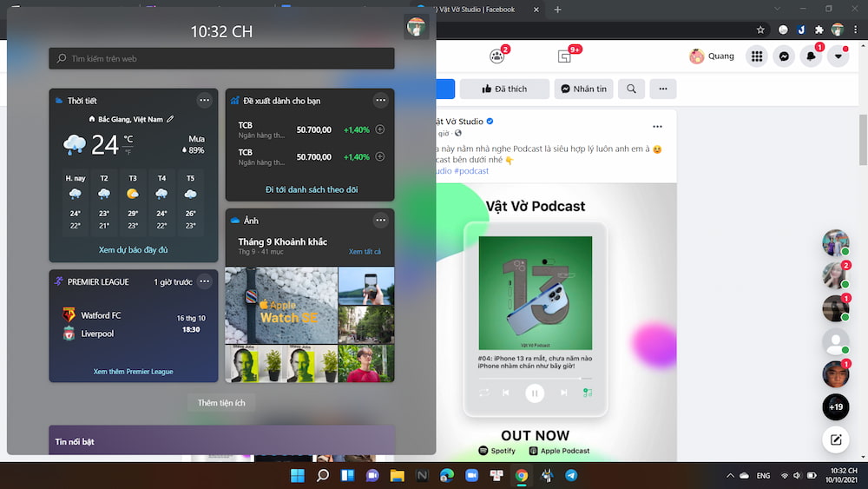The image size is (868, 489).
Task: Open widgets panel account avatar
Action: (x=417, y=27)
